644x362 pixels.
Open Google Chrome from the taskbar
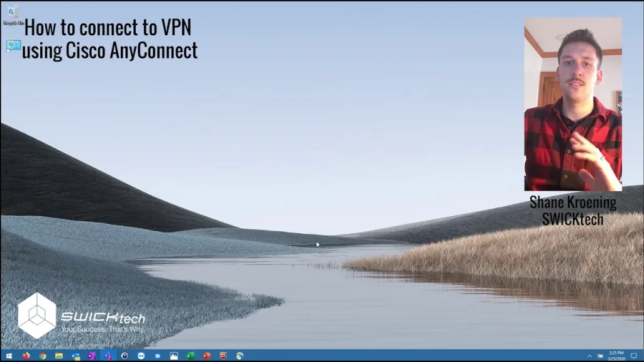pyautogui.click(x=42, y=356)
